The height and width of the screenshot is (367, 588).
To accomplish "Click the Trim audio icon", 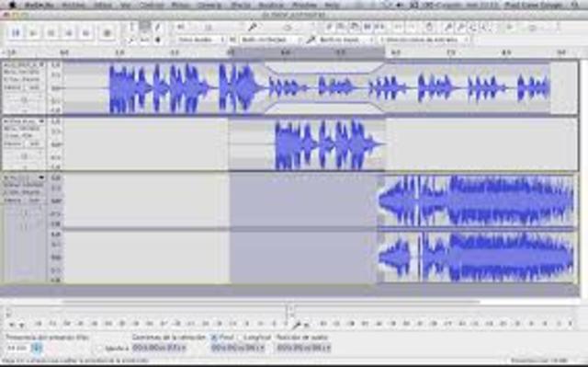I will [x=367, y=27].
